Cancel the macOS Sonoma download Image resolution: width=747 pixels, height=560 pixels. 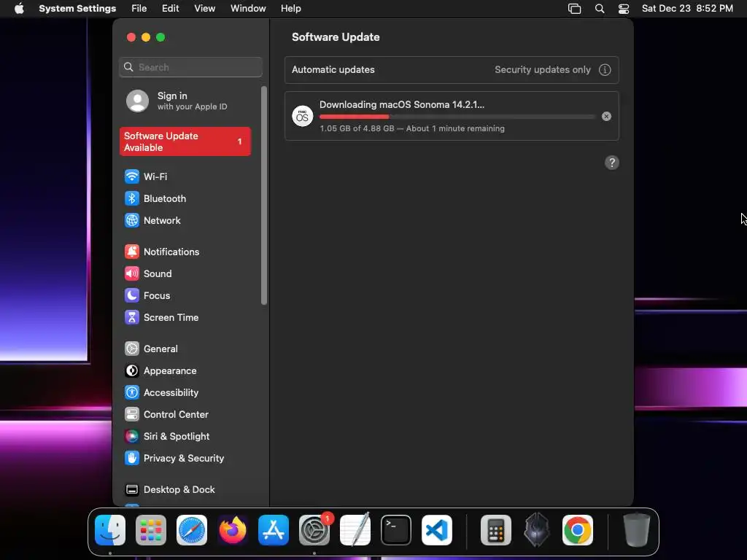(606, 117)
